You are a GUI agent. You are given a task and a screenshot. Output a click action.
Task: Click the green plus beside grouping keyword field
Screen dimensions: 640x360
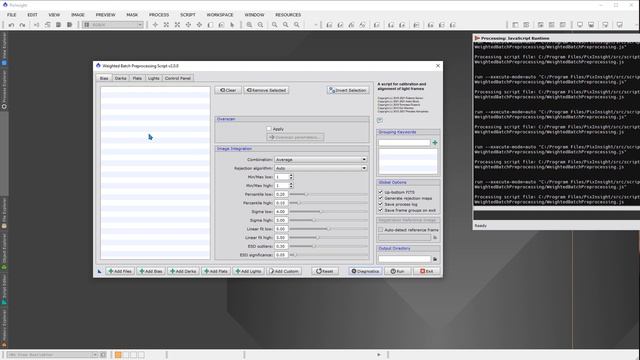(x=435, y=143)
